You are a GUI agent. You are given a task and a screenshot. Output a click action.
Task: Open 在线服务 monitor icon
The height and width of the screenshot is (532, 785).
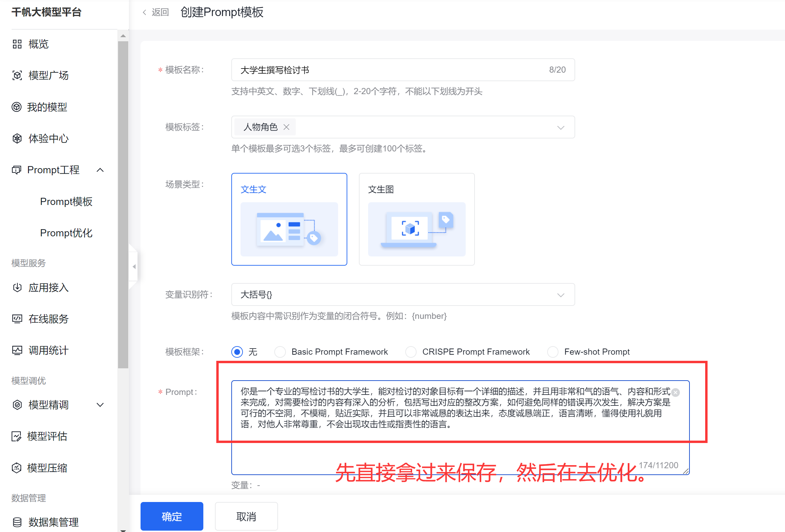[x=17, y=319]
